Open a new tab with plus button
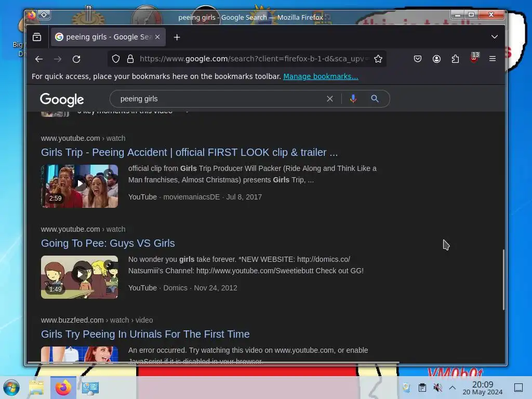Screen dimensions: 532x399 click(x=177, y=37)
